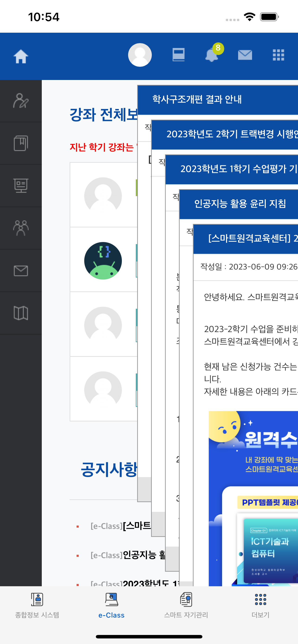Open the user profile avatar
Viewport: 298px width, 644px height.
(140, 55)
